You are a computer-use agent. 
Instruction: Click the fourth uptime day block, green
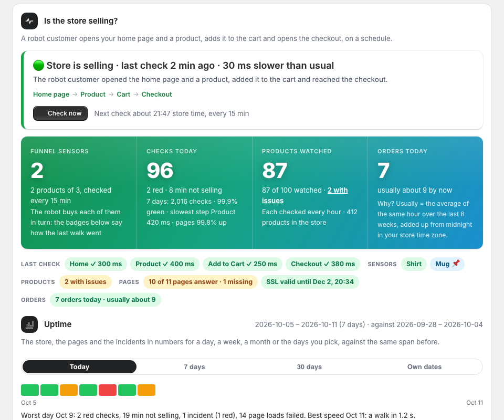coord(88,390)
